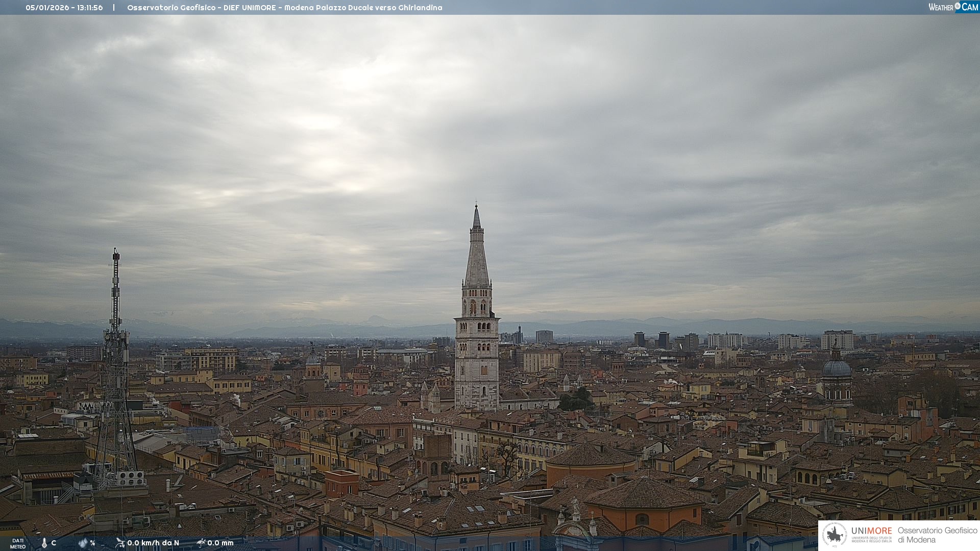980x551 pixels.
Task: Click the time 13:11:56 in header
Action: point(90,8)
